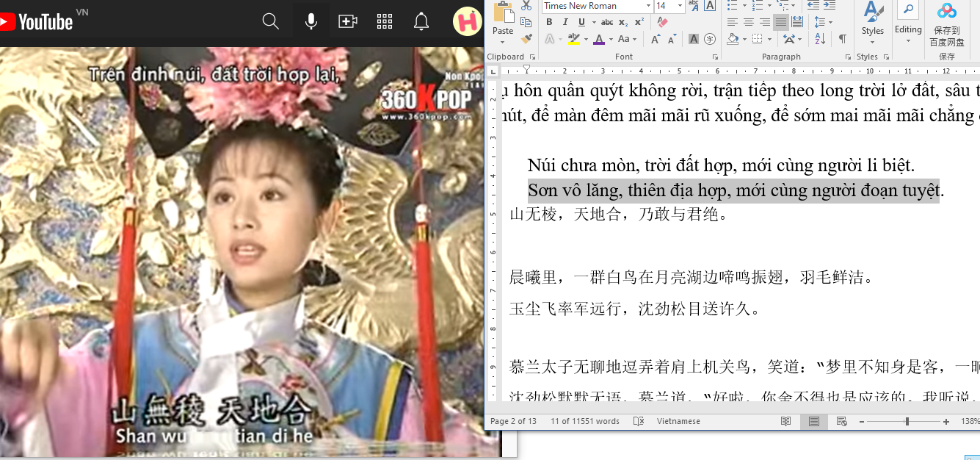This screenshot has width=980, height=460.
Task: Click Page 2 of 13 in status bar
Action: click(x=513, y=421)
